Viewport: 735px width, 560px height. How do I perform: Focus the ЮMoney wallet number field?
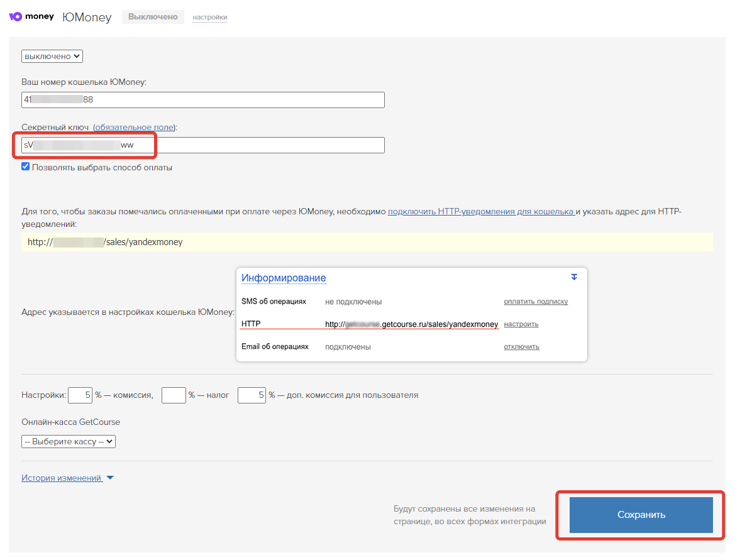pyautogui.click(x=203, y=100)
